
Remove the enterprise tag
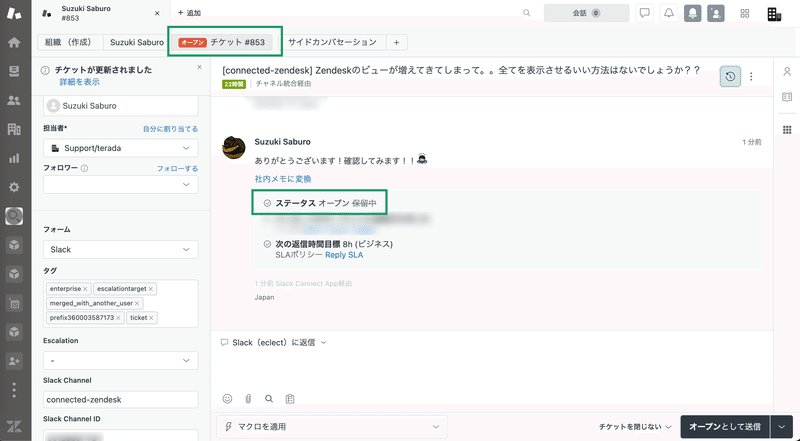coord(85,289)
